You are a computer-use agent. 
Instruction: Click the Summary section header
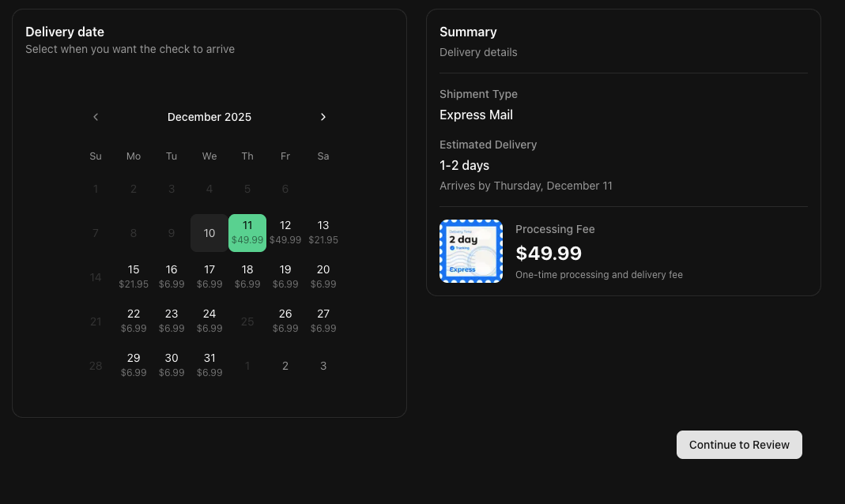tap(468, 32)
